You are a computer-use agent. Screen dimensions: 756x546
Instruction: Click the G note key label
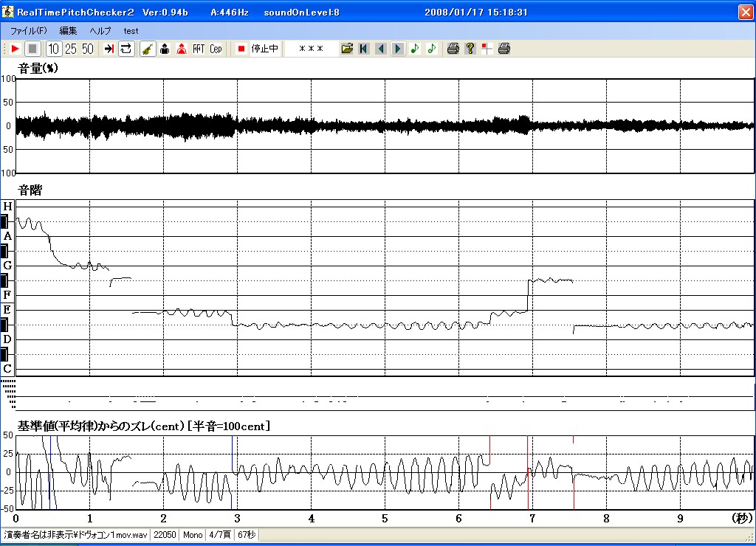tap(7, 266)
